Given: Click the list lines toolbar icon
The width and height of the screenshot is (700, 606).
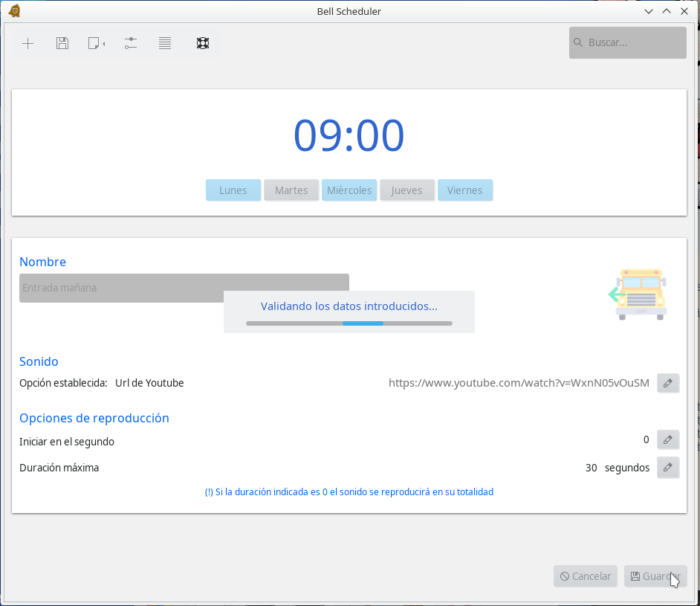Looking at the screenshot, I should click(x=165, y=43).
